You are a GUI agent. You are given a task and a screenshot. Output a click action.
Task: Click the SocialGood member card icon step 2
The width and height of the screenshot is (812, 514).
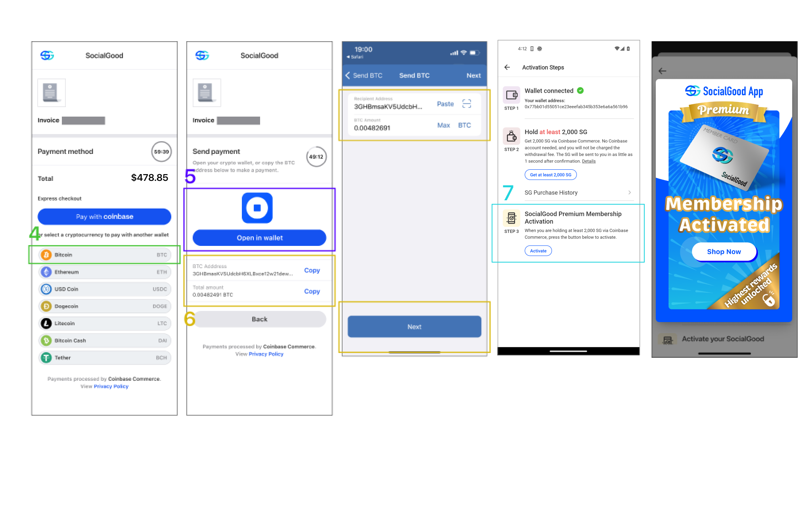coord(511,136)
